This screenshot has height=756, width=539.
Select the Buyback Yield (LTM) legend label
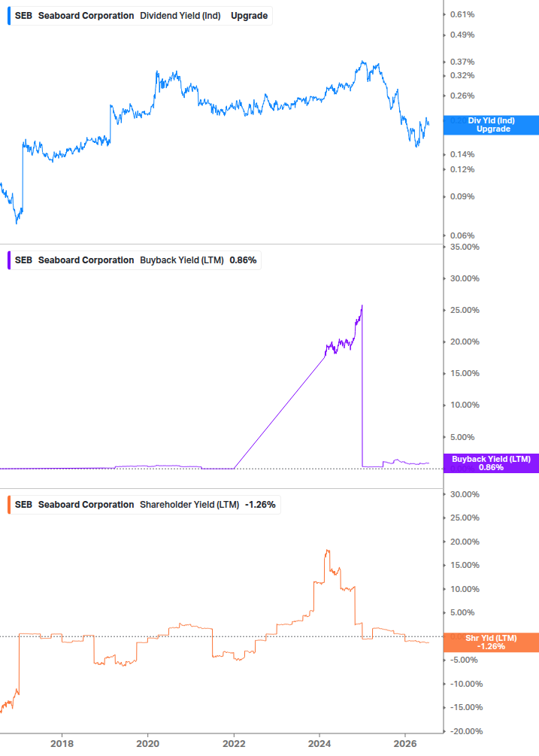click(182, 260)
